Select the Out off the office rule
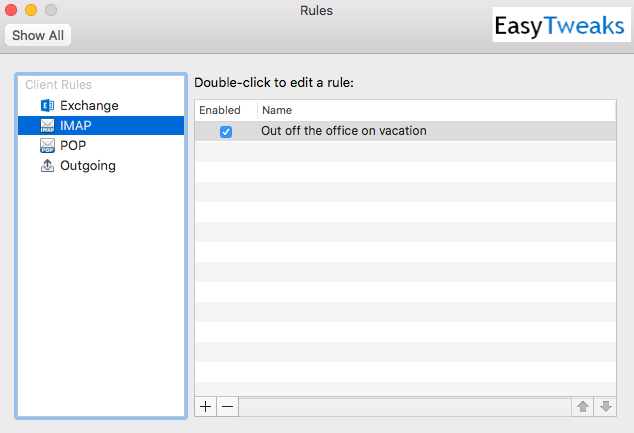Screen dimensions: 634x433 (x=405, y=131)
